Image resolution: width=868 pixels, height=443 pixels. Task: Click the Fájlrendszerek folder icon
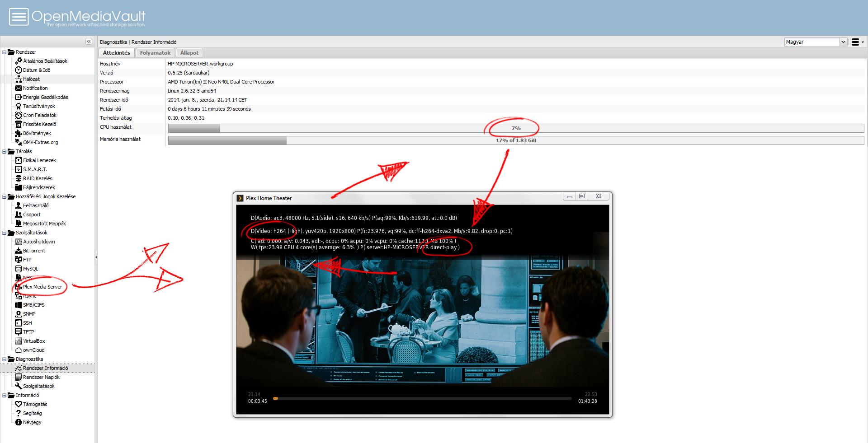19,187
